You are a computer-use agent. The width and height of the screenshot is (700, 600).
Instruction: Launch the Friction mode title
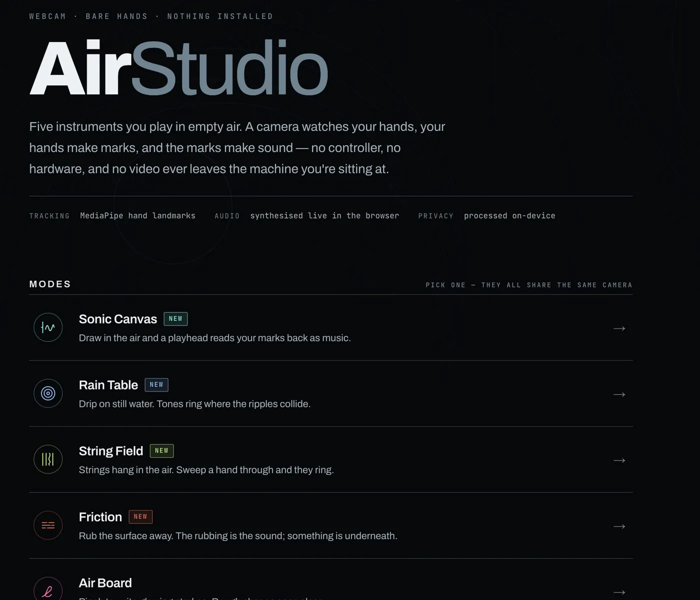(x=100, y=517)
